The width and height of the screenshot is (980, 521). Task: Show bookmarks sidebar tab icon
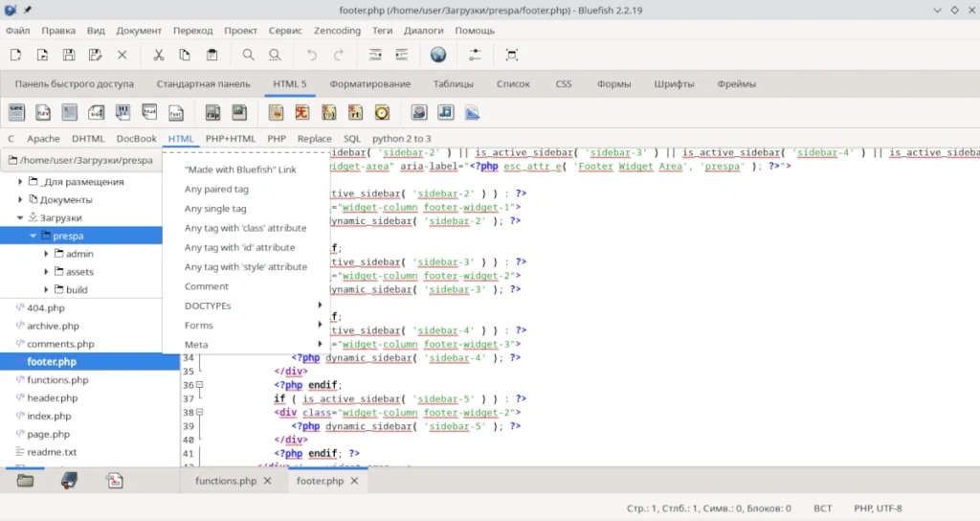[69, 481]
